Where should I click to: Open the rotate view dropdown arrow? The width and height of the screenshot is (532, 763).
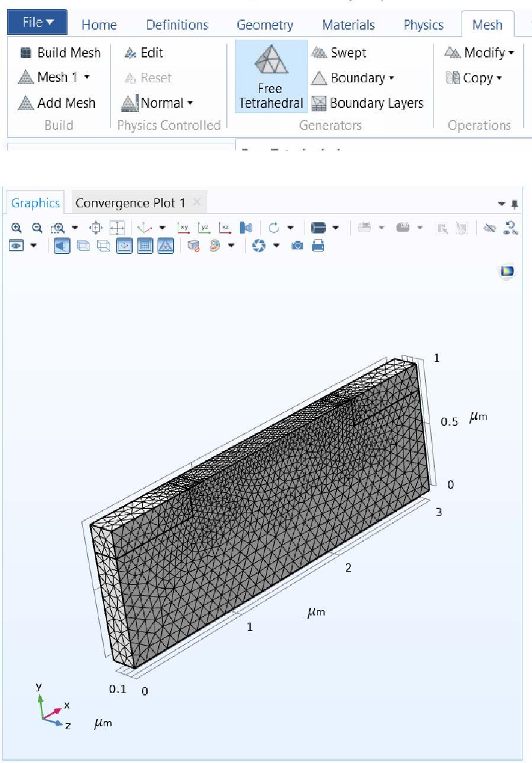[290, 228]
